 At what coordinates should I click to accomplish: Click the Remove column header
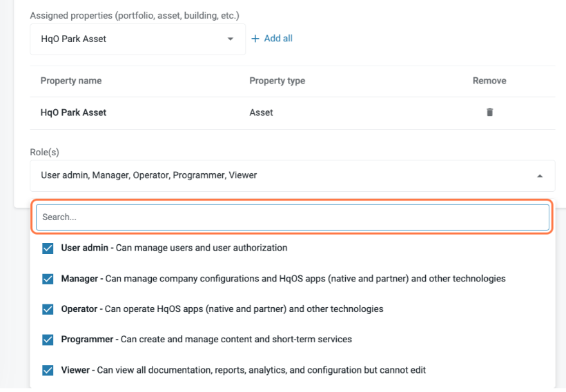489,81
